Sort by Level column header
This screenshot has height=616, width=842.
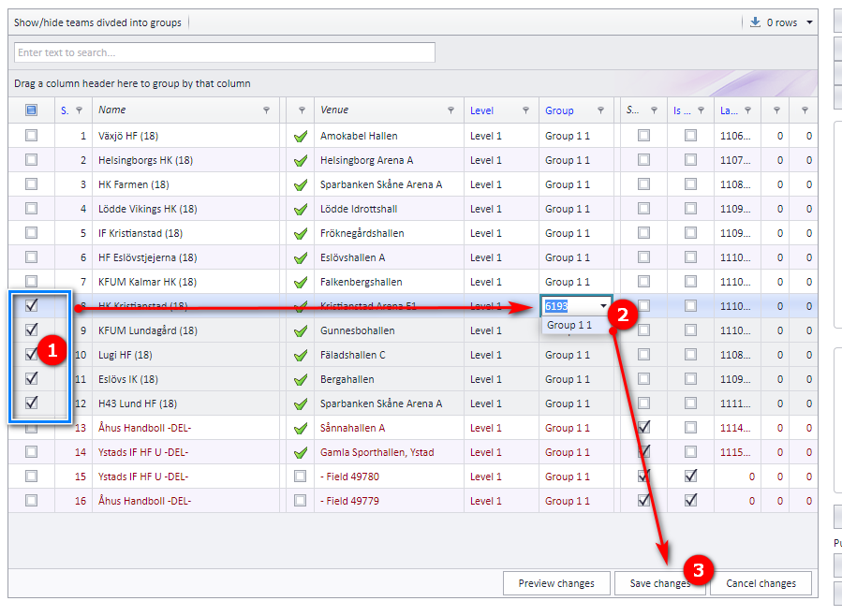click(x=481, y=110)
